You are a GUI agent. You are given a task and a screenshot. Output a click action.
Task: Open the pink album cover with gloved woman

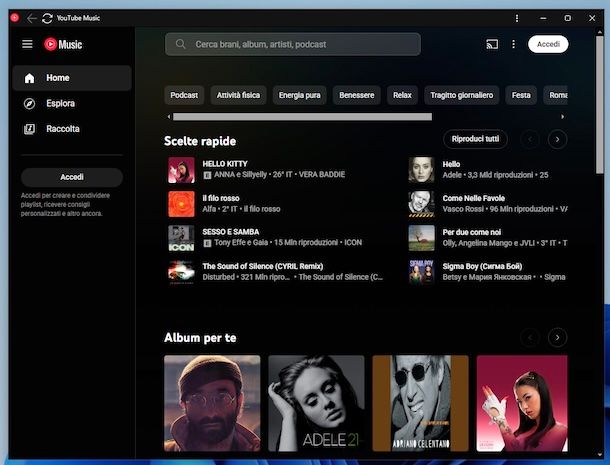522,403
